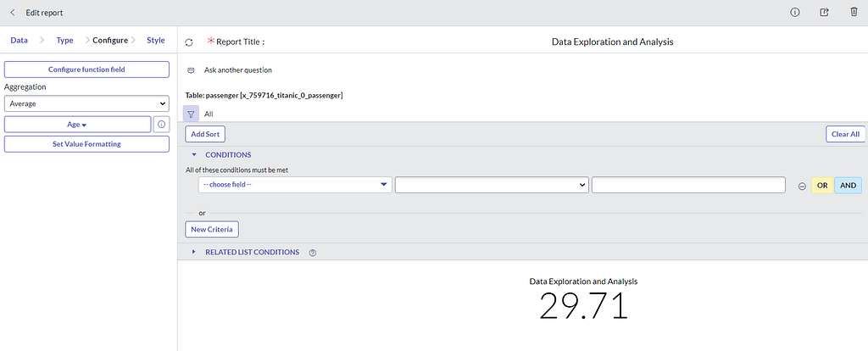The image size is (868, 351).
Task: Remove condition with the minus circle icon
Action: pos(802,186)
